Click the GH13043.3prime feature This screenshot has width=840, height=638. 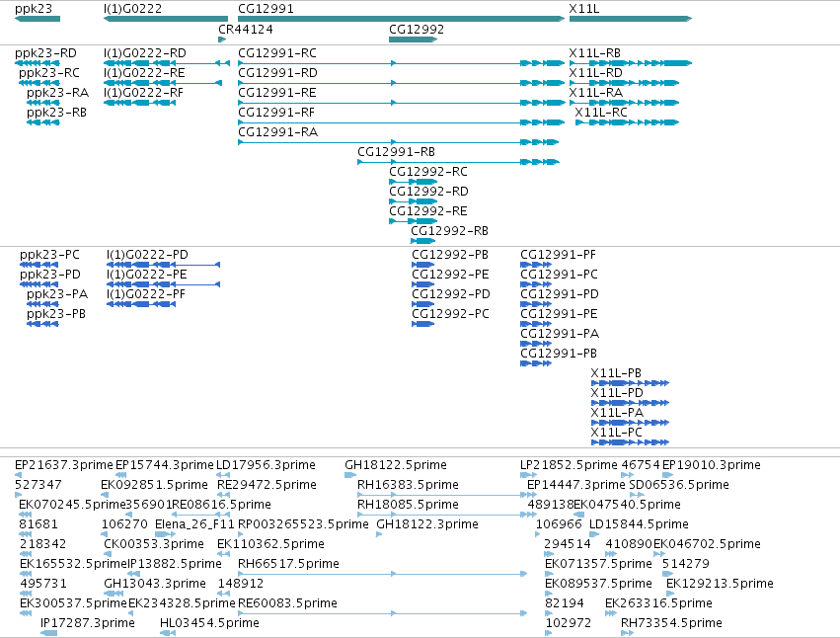114,594
